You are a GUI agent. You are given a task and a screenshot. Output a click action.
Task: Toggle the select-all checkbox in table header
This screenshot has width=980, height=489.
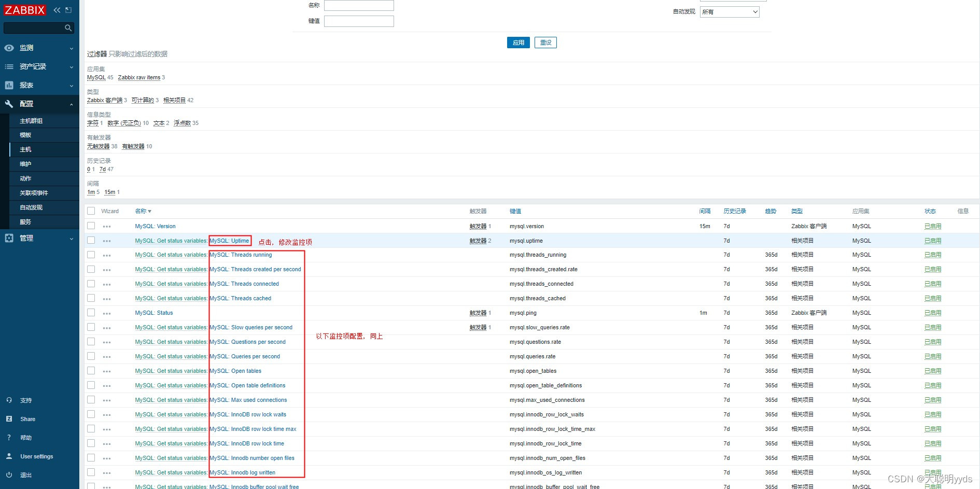pos(91,211)
